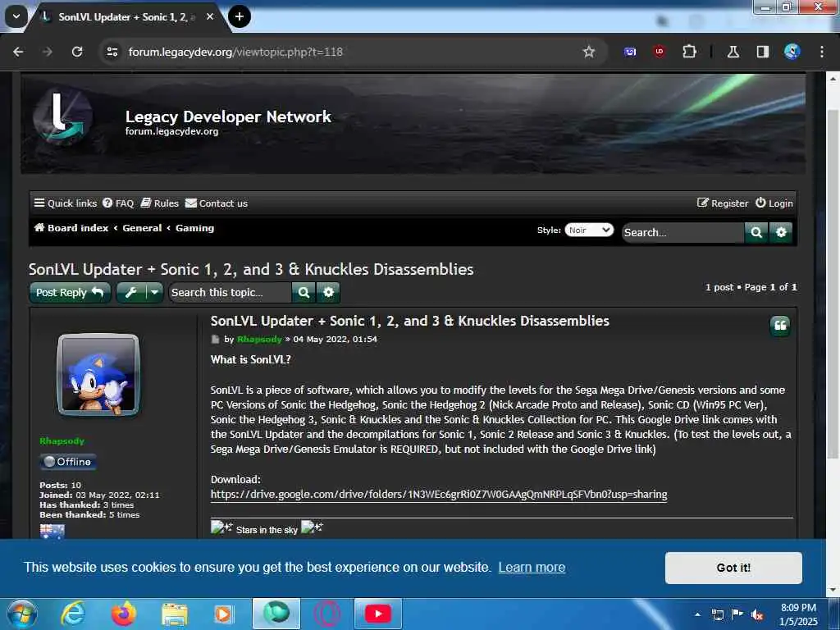This screenshot has height=630, width=840.
Task: Toggle the browser side panel icon
Action: 762,52
